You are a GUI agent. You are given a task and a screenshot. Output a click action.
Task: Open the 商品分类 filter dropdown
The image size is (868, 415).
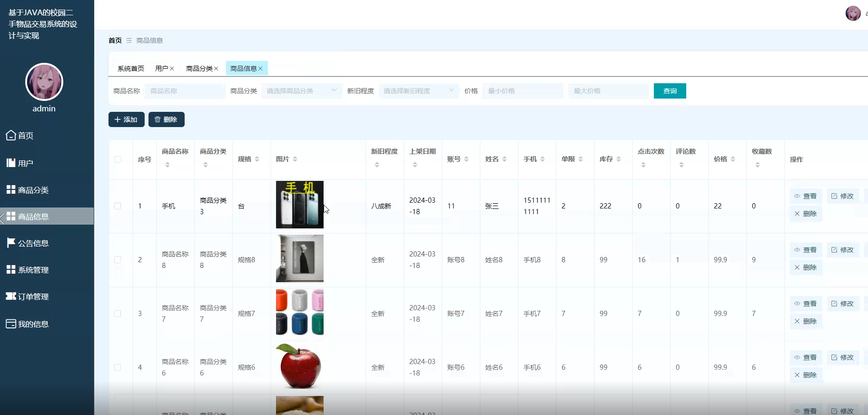pos(302,91)
